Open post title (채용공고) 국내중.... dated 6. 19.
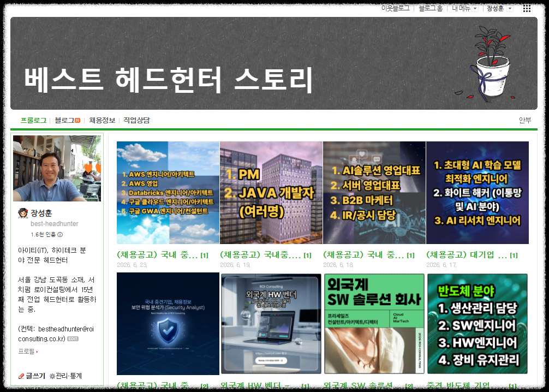Screen dimensions: 549x392 point(260,254)
